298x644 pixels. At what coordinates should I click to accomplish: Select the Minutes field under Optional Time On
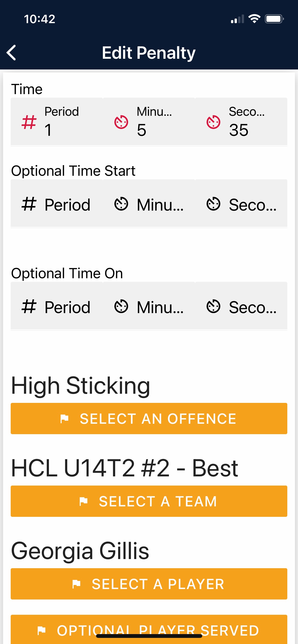(x=149, y=306)
